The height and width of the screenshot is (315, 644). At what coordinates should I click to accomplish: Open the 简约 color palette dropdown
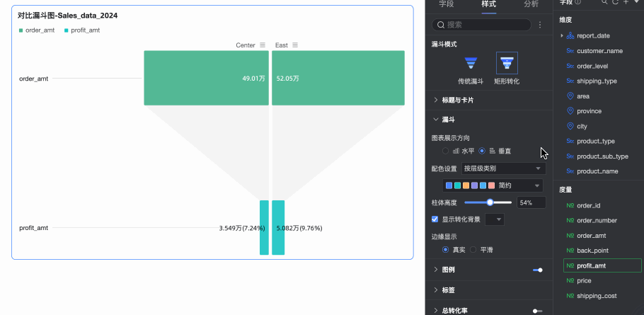(x=493, y=185)
